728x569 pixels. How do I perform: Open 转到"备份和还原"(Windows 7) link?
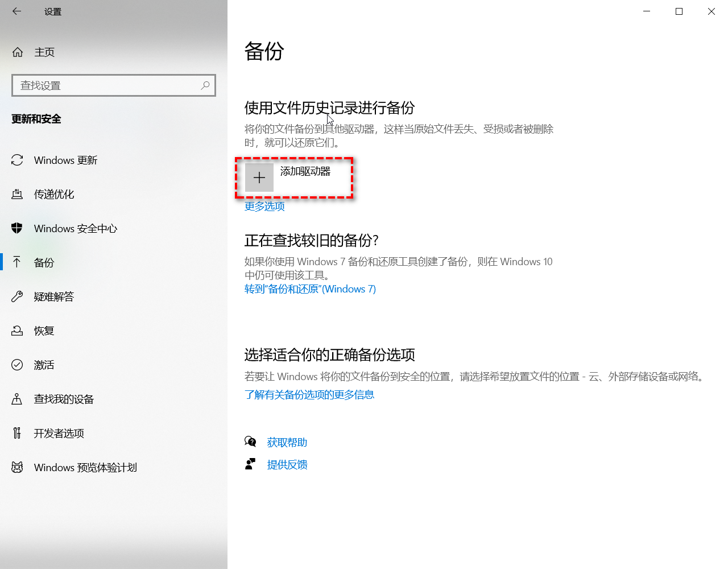(x=310, y=289)
